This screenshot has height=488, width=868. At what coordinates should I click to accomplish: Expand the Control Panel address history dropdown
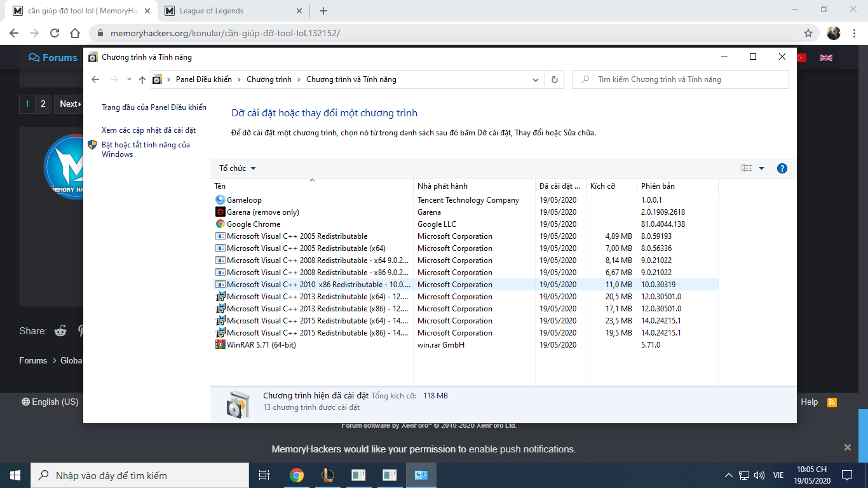point(535,79)
